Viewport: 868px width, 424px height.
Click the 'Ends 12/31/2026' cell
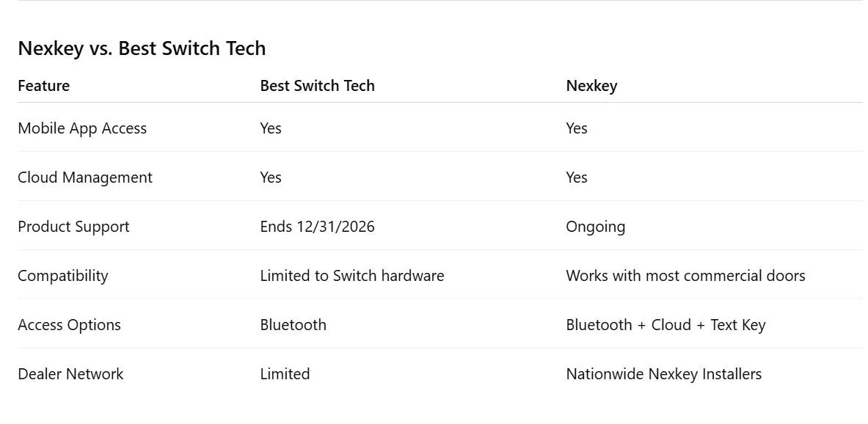coord(317,227)
